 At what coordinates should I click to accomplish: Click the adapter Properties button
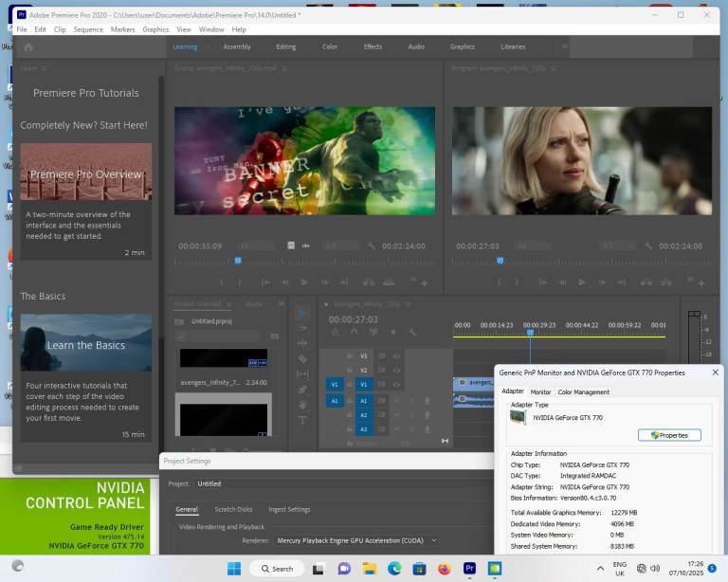[669, 435]
